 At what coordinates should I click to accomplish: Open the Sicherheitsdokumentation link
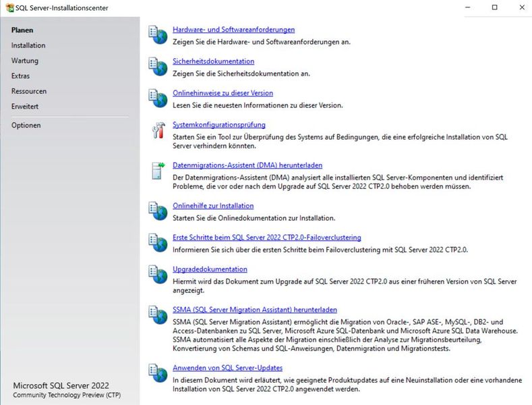[214, 61]
